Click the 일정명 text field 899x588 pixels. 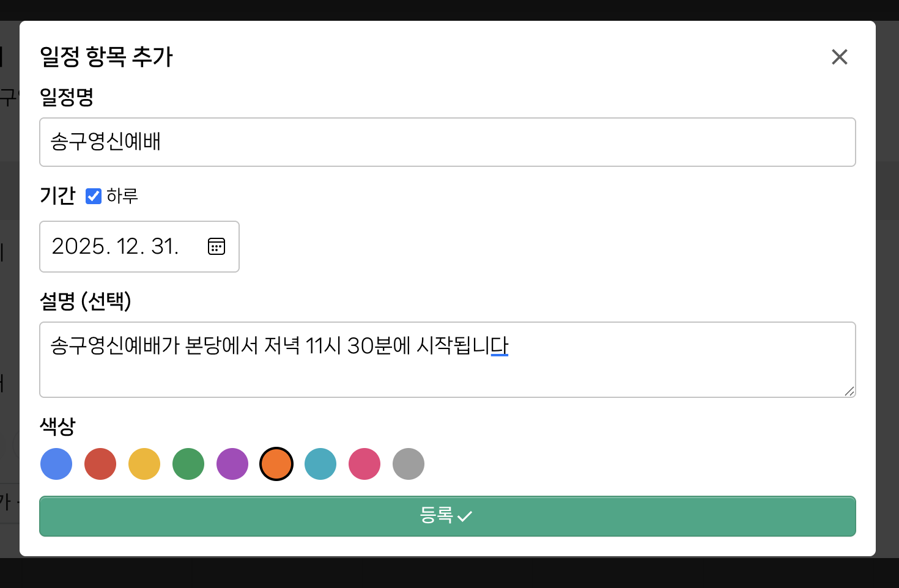(x=447, y=142)
